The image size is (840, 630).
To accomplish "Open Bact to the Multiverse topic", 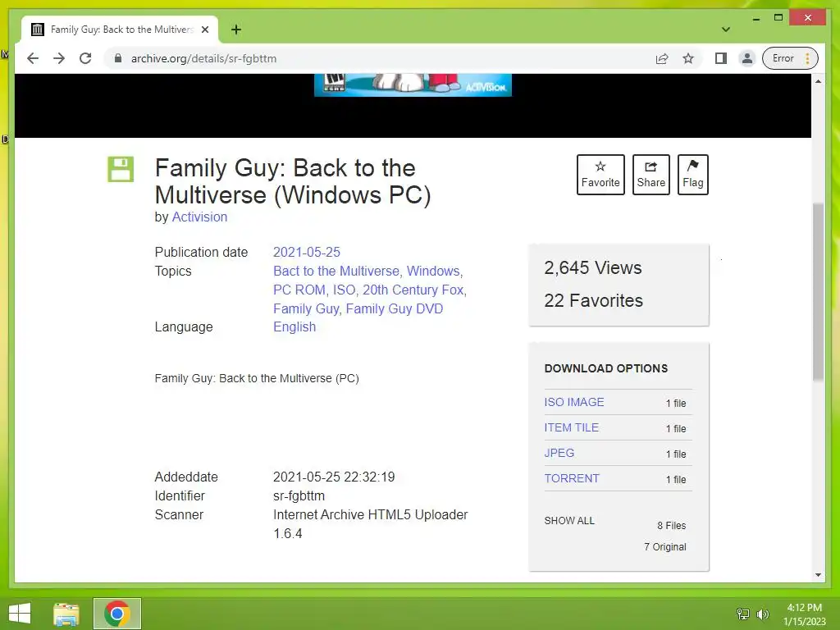I will coord(336,271).
